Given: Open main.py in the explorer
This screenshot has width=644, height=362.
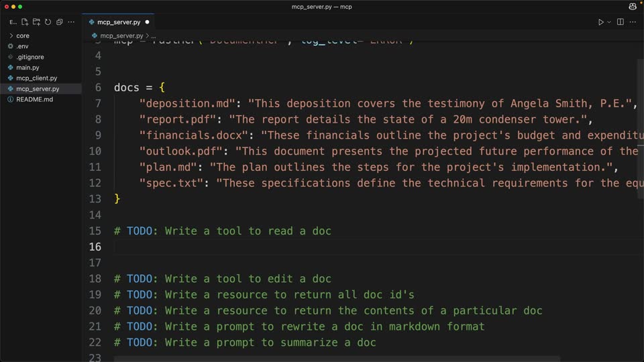Looking at the screenshot, I should [x=41, y=68].
